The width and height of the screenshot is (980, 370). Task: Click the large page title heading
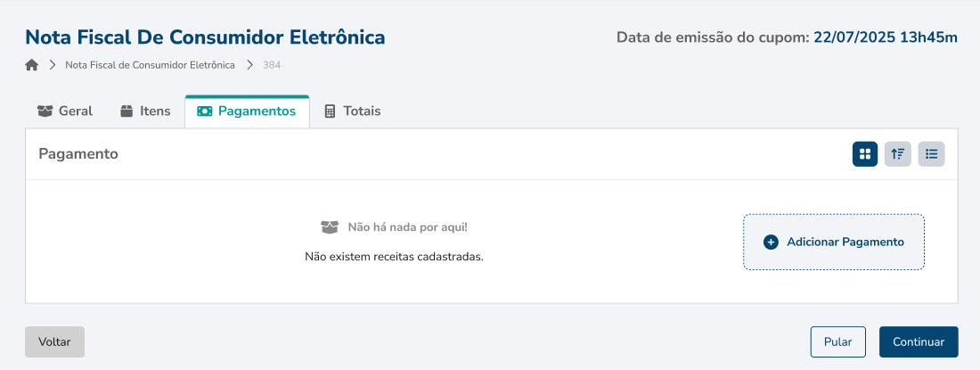pyautogui.click(x=205, y=37)
